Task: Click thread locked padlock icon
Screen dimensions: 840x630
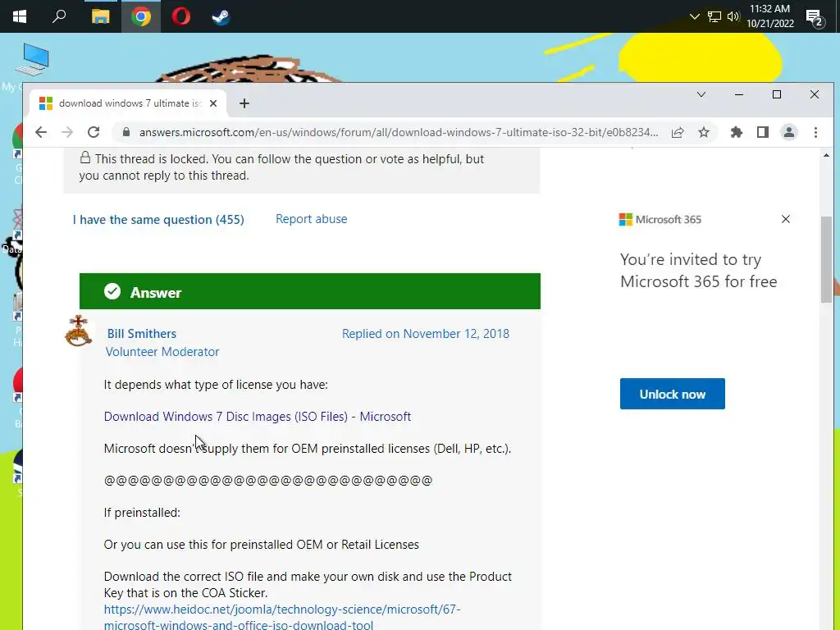Action: (x=85, y=157)
